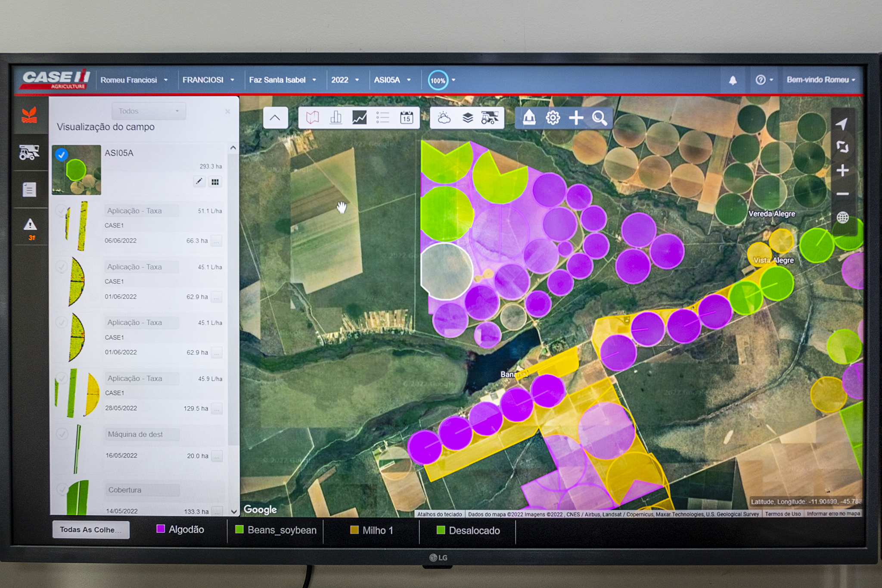Open the Romeu Franciosi account menu
This screenshot has height=588, width=882.
click(x=134, y=80)
